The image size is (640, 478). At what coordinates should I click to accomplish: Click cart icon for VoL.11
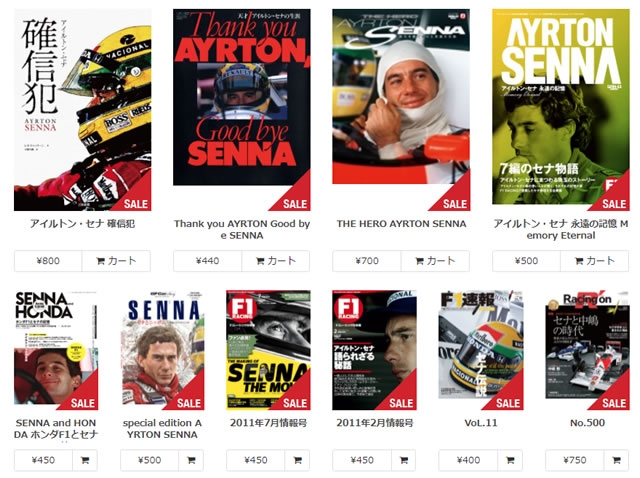pyautogui.click(x=510, y=460)
